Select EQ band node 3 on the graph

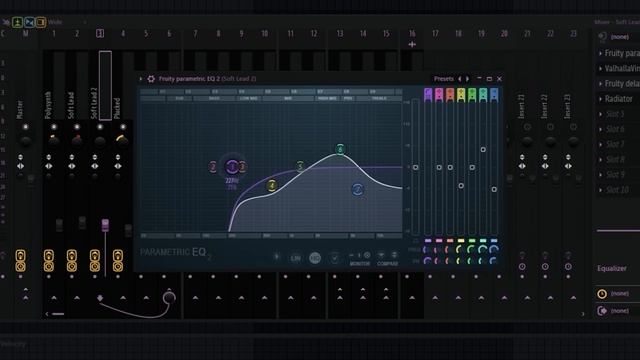(x=242, y=167)
